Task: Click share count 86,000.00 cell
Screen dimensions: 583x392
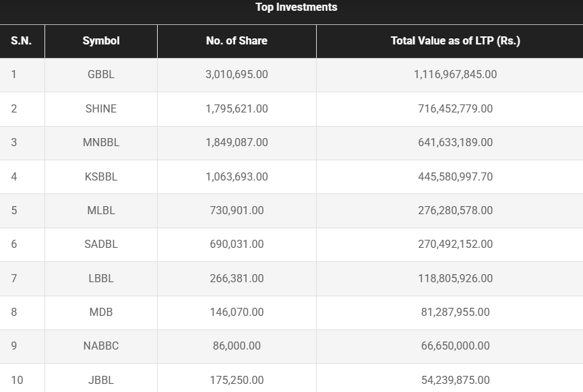Action: pos(237,346)
